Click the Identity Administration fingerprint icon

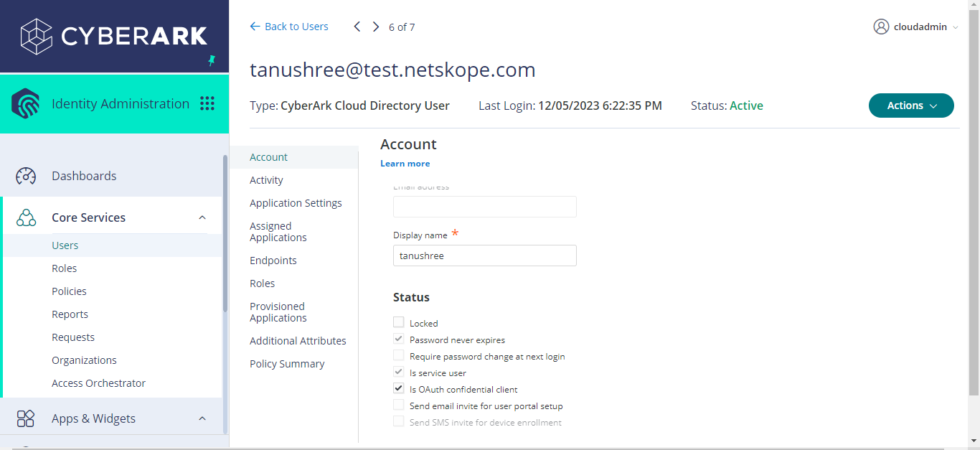[x=26, y=103]
